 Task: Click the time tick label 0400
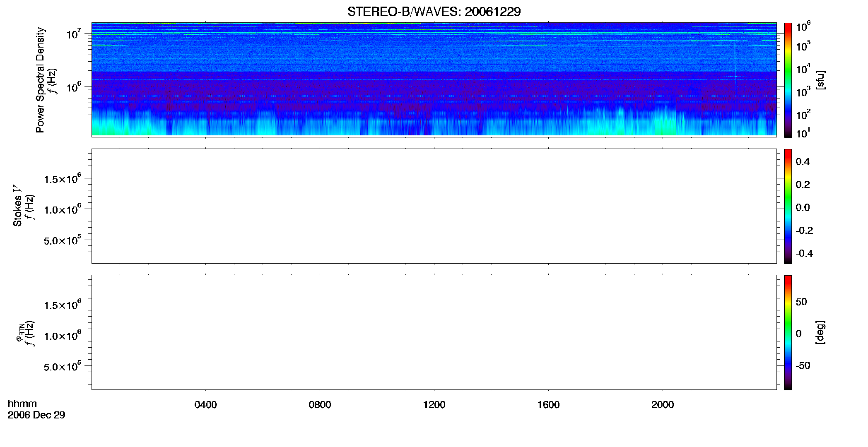pos(205,405)
